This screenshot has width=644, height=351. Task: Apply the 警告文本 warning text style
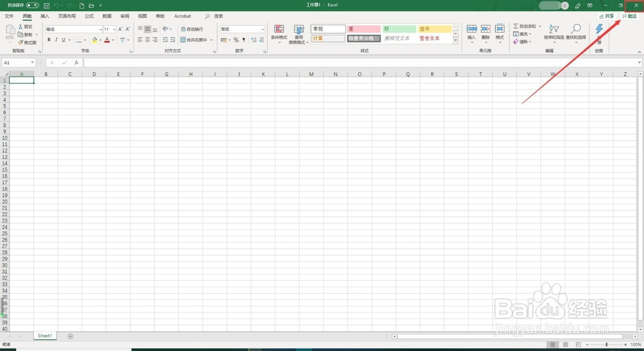pyautogui.click(x=435, y=38)
